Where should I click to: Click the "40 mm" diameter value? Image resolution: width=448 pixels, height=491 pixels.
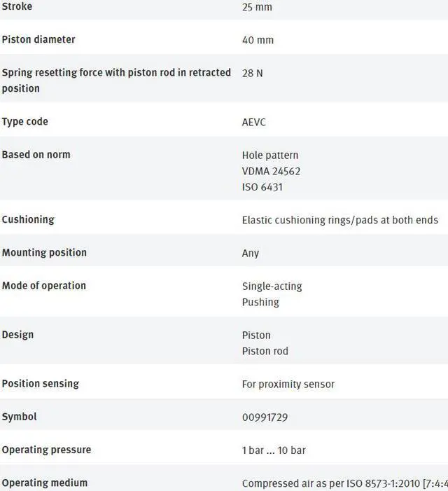pyautogui.click(x=258, y=40)
